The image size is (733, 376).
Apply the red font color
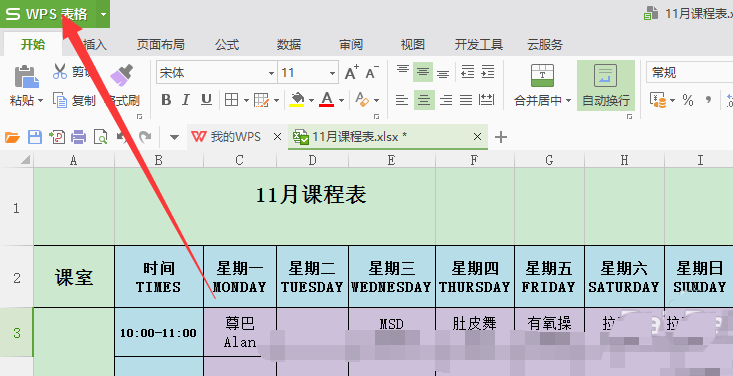point(327,100)
